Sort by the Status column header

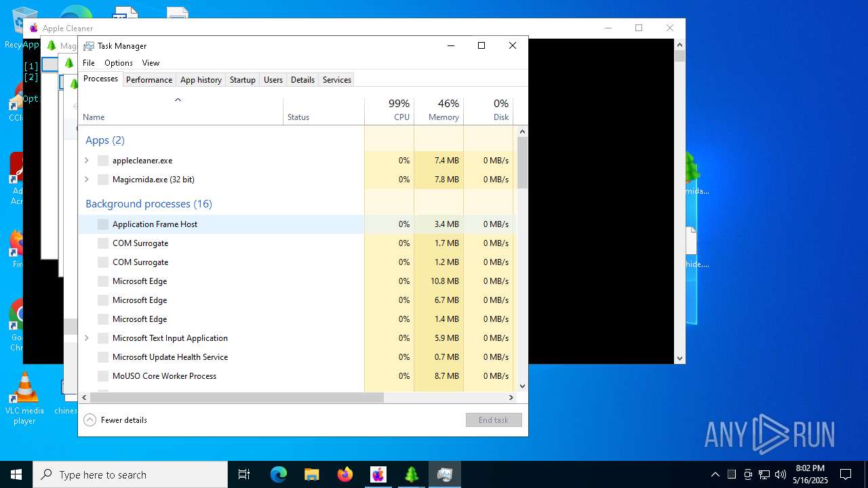pyautogui.click(x=324, y=110)
